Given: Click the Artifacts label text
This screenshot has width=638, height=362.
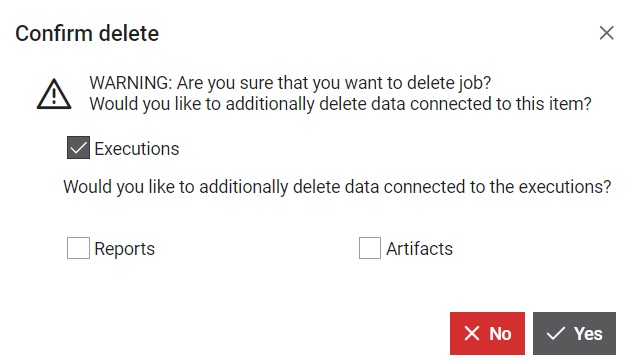Looking at the screenshot, I should point(420,249).
